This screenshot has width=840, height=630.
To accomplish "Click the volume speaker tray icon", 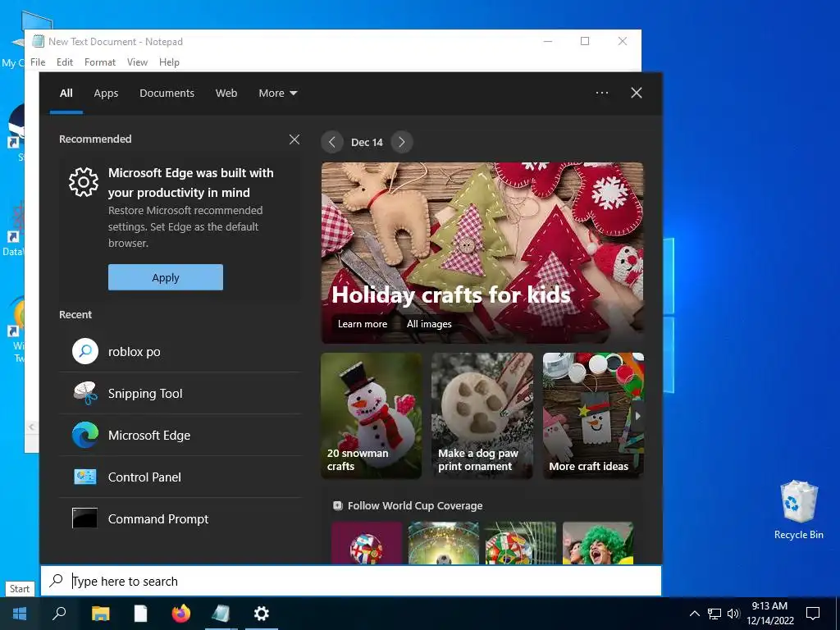I will pos(733,614).
